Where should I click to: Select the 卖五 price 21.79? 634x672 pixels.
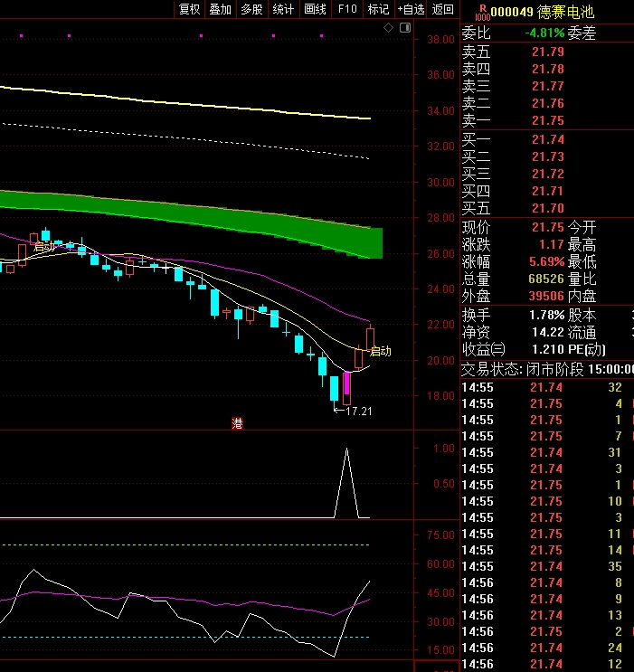pos(548,52)
